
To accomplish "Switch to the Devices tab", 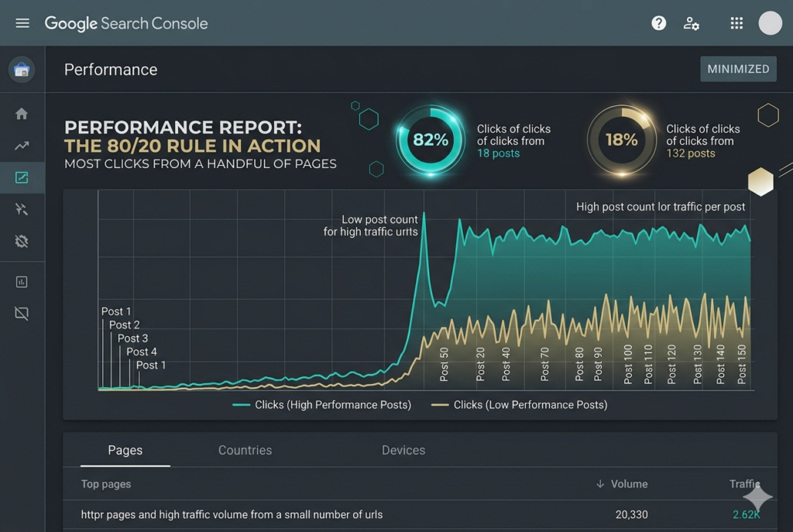I will point(403,450).
